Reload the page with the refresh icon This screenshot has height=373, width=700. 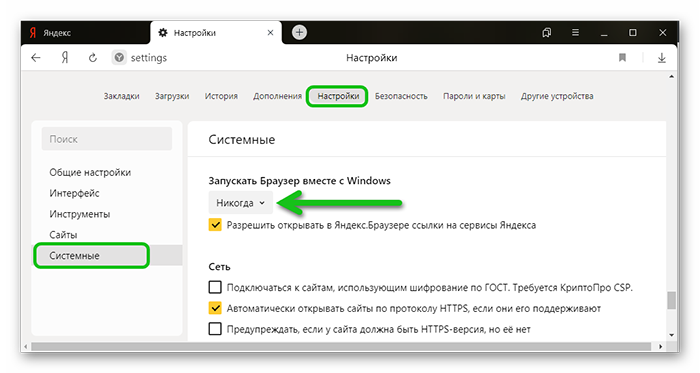click(92, 58)
